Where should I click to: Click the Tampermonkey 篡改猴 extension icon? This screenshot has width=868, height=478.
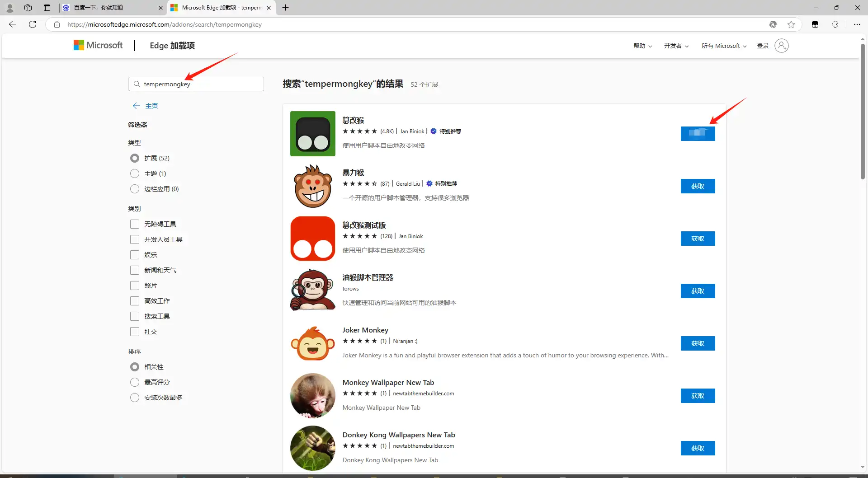(x=312, y=134)
